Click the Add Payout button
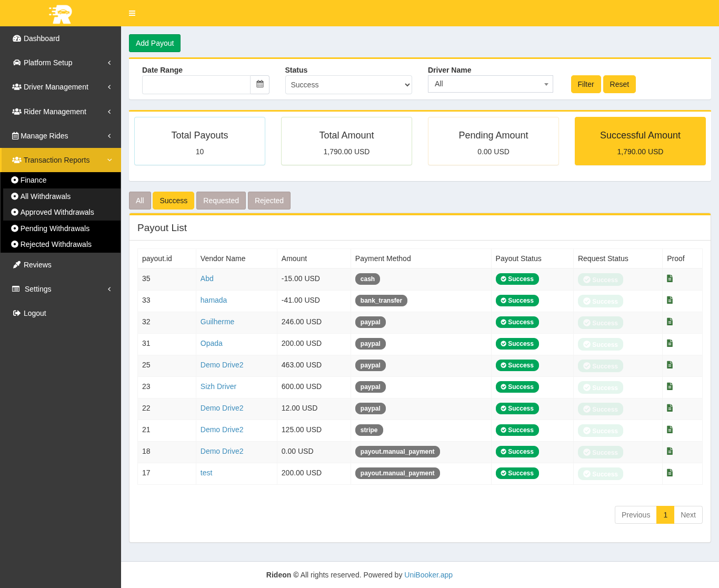 [x=155, y=43]
